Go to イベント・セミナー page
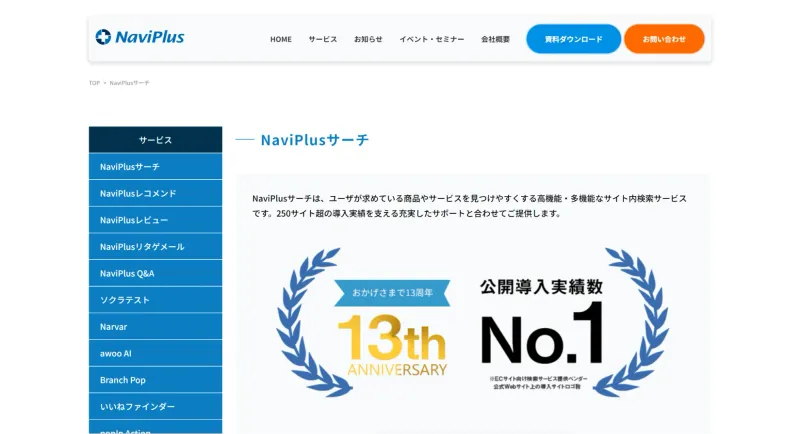The width and height of the screenshot is (800, 434). (432, 39)
